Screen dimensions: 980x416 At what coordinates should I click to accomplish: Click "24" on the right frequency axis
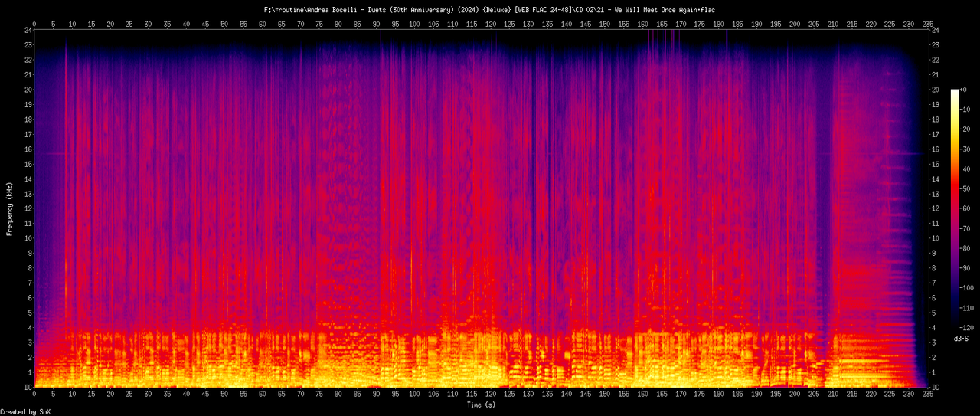(x=937, y=30)
